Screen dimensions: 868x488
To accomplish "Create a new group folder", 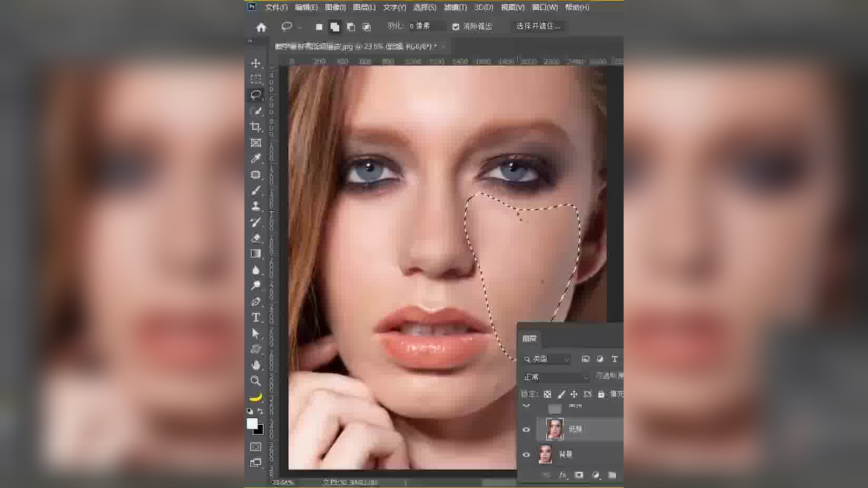I will click(x=612, y=475).
